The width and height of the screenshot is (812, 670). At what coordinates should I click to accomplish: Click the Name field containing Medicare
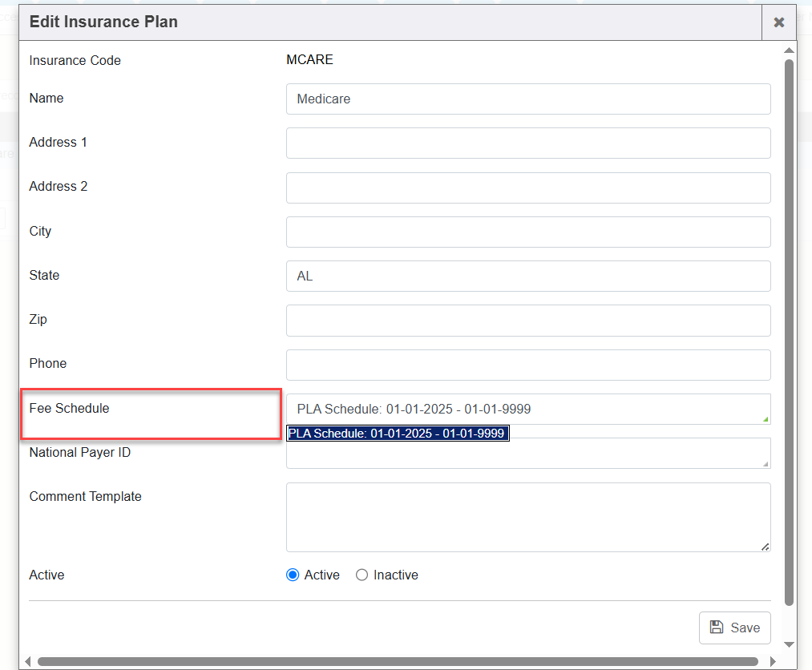click(527, 99)
